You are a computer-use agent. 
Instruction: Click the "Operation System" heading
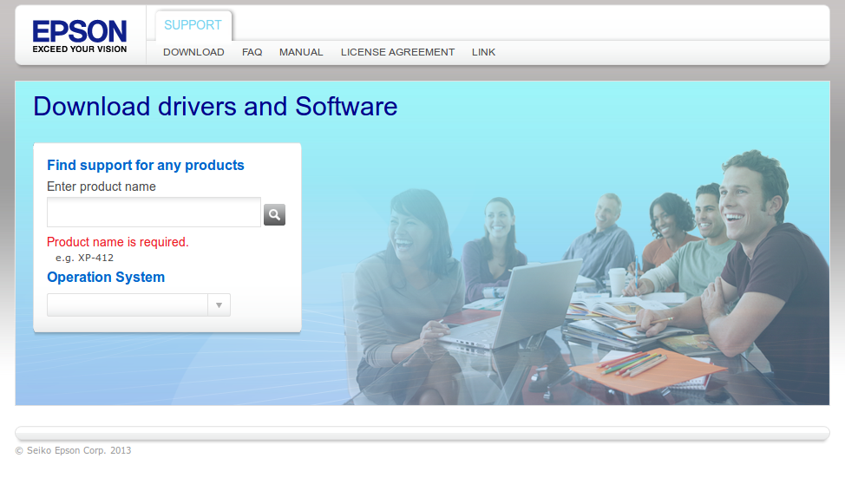[106, 278]
